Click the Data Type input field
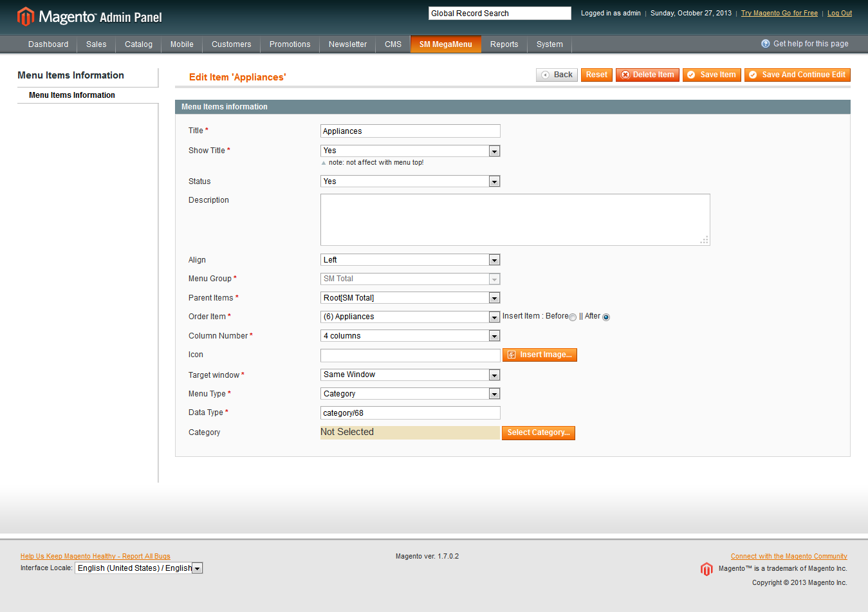 click(x=411, y=413)
